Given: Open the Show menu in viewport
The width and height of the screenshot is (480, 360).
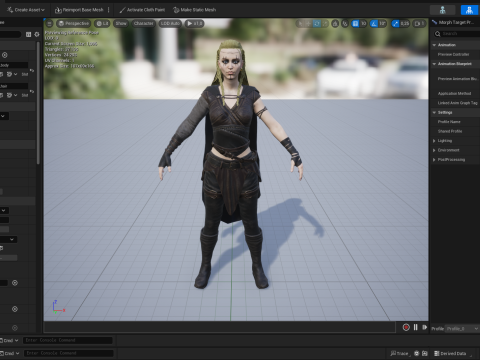Looking at the screenshot, I should coord(121,24).
